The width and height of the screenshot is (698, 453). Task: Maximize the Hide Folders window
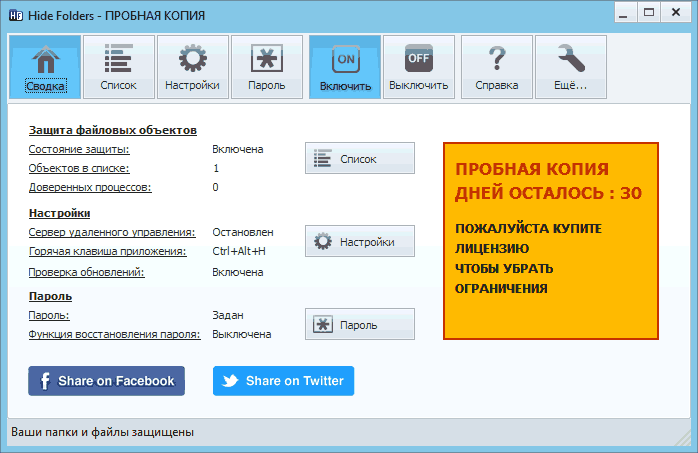tap(649, 13)
